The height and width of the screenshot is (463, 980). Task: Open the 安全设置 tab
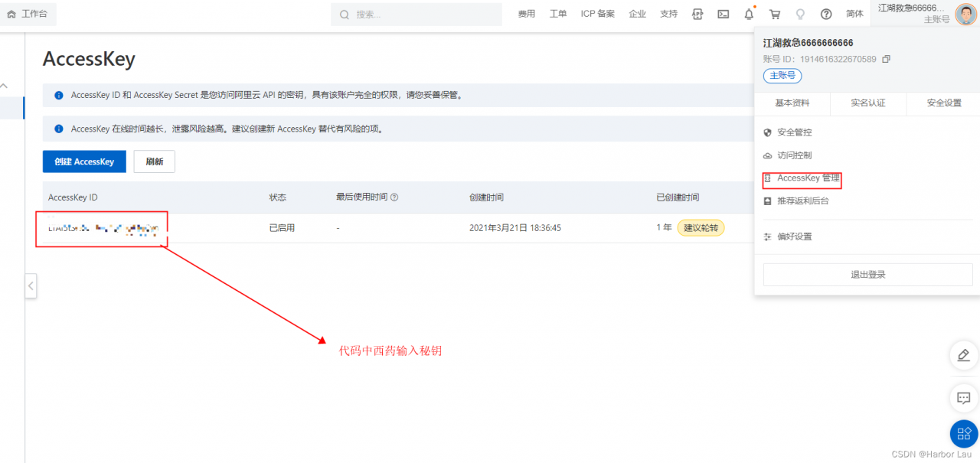tap(943, 103)
